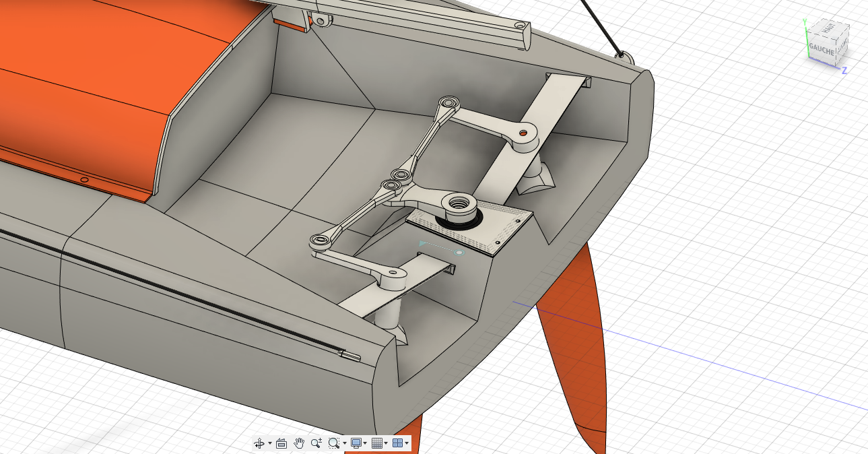
Task: Open the Grid and Snaps icon
Action: (377, 443)
